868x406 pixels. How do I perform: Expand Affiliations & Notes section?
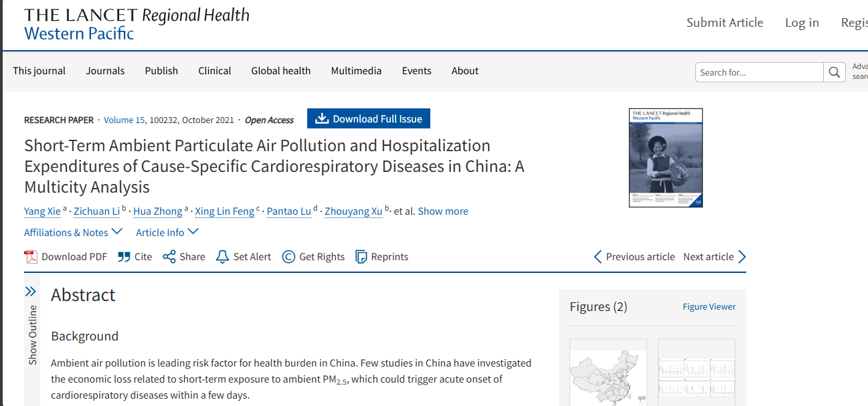(x=73, y=232)
